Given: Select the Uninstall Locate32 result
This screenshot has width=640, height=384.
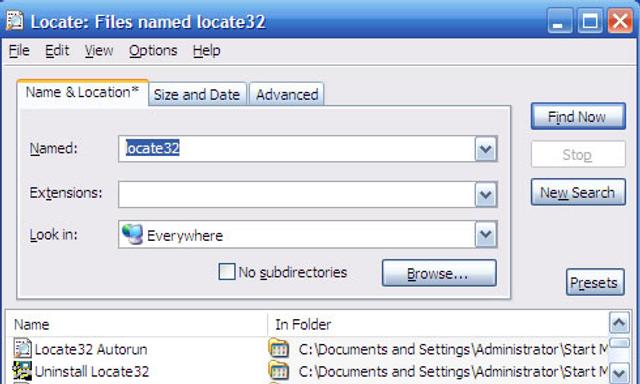Looking at the screenshot, I should (92, 371).
